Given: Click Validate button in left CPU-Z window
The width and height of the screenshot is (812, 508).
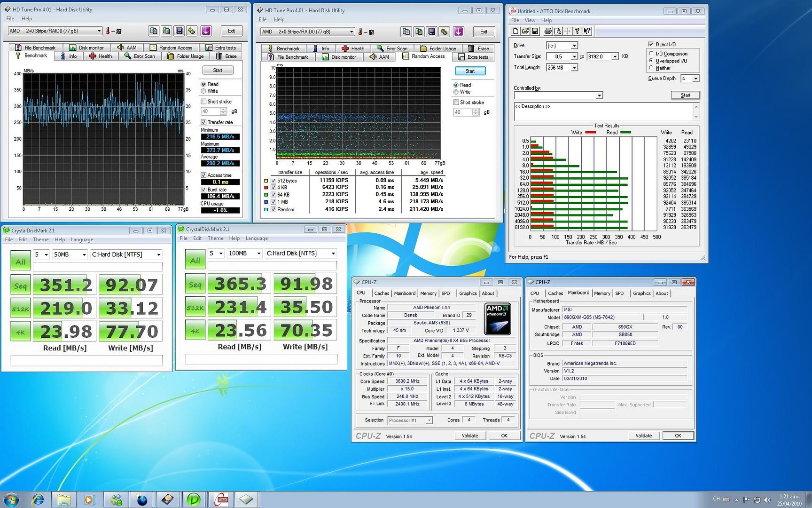Looking at the screenshot, I should click(x=470, y=436).
